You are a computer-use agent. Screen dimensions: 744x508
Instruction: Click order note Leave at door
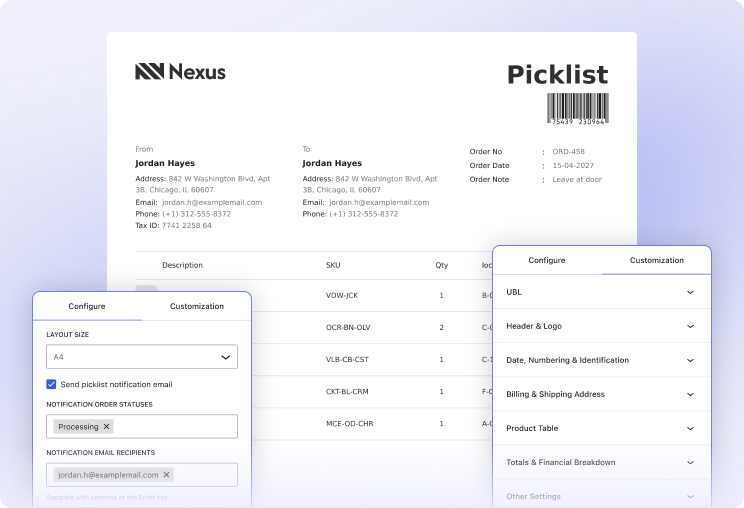pyautogui.click(x=577, y=179)
